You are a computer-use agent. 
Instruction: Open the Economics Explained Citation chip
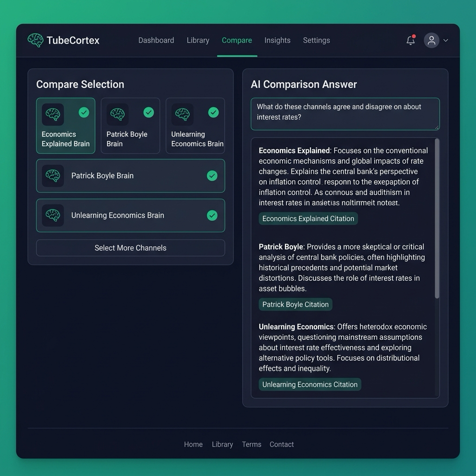click(x=308, y=218)
